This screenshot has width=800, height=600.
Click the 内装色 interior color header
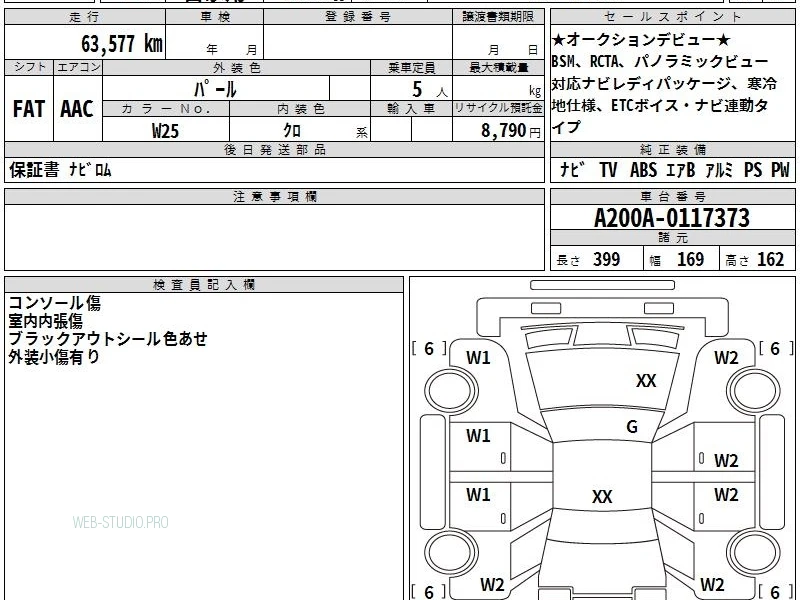301,109
